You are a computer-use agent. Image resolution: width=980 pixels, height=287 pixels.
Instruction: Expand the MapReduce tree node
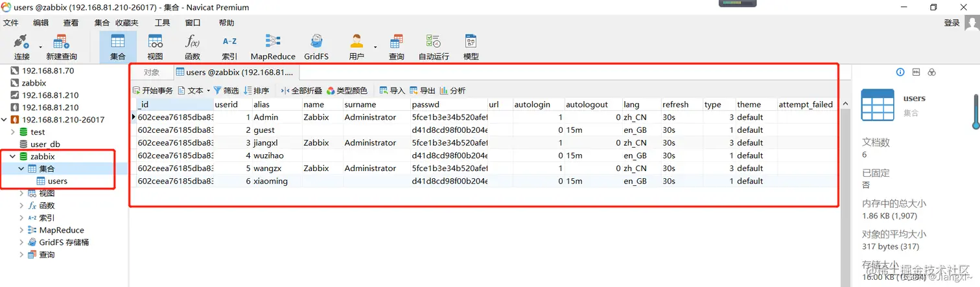click(x=21, y=230)
